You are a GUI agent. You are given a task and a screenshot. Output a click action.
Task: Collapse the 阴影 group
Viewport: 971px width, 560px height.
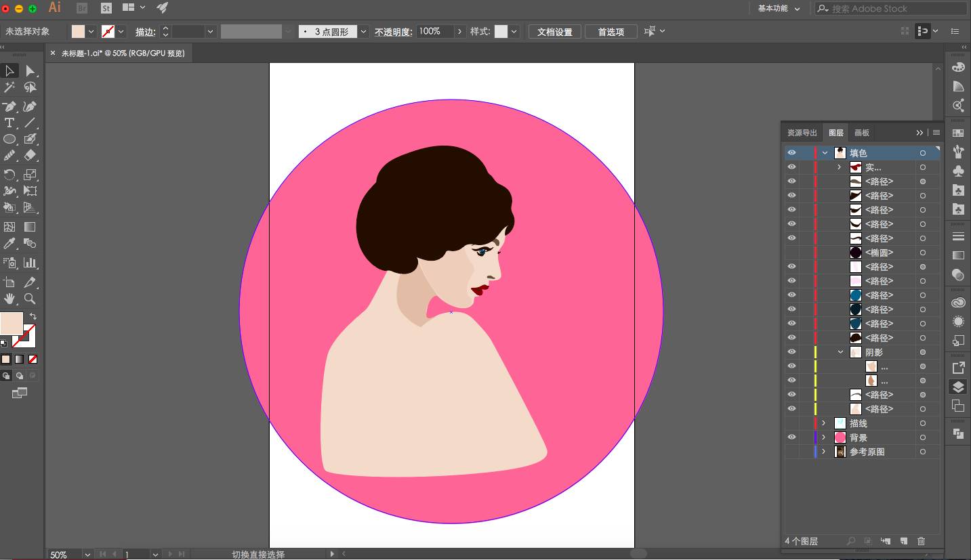coord(840,352)
